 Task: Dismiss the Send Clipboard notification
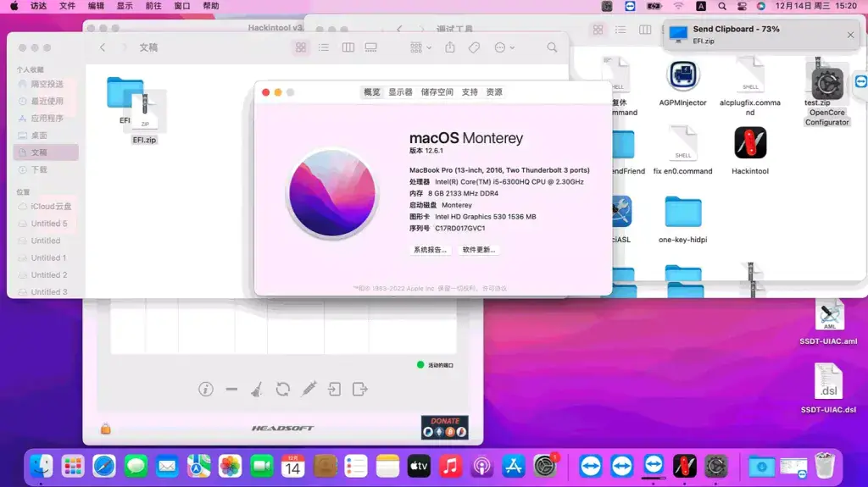tap(850, 35)
